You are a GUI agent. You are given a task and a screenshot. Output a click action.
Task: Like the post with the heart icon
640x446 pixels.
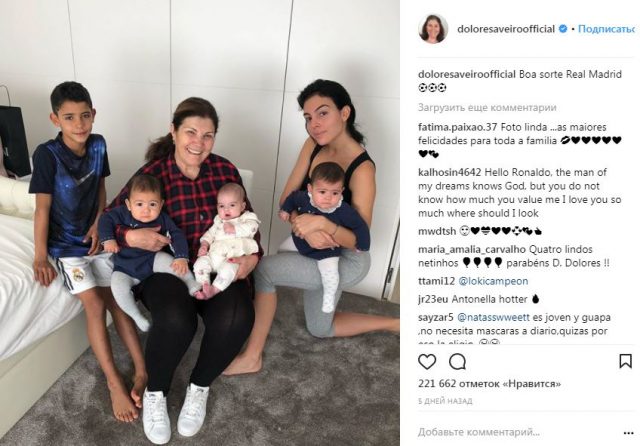tap(427, 362)
